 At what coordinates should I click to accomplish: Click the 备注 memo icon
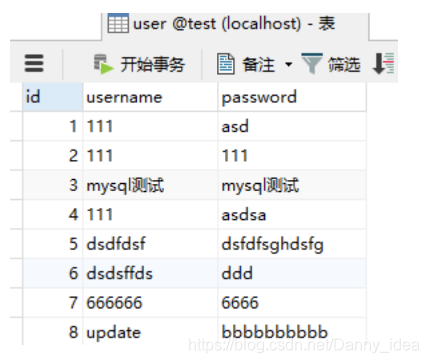(x=226, y=64)
